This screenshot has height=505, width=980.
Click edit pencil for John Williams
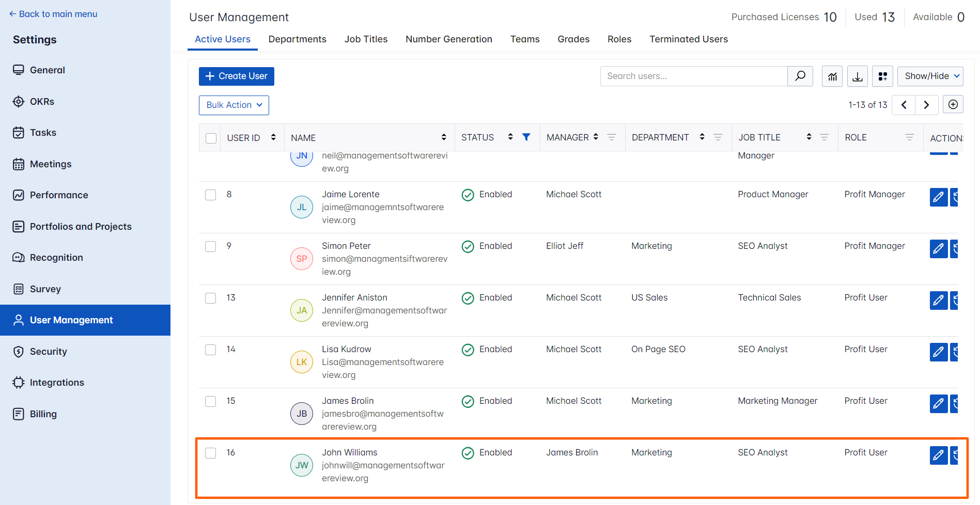coord(938,455)
